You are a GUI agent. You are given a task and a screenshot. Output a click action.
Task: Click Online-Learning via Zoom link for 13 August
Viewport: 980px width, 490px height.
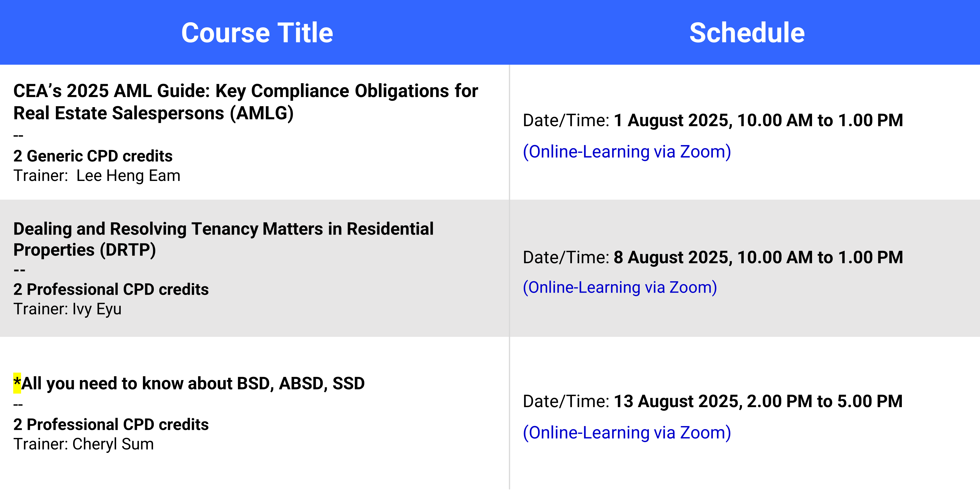pos(627,433)
